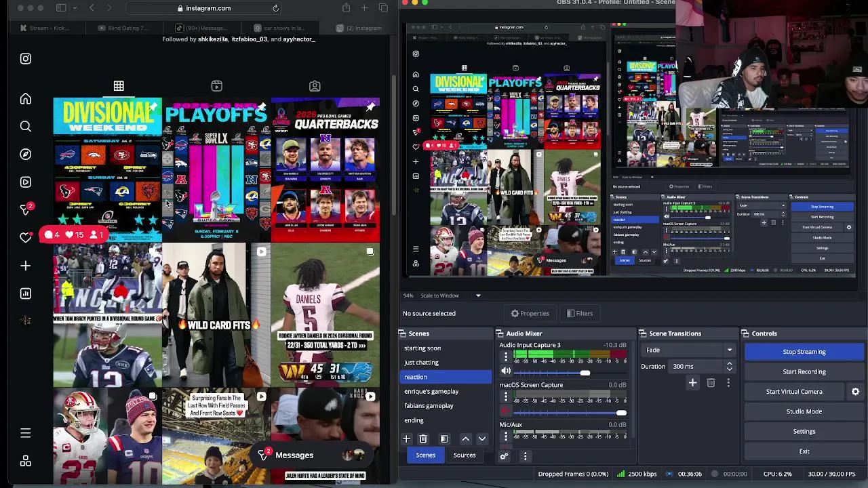Reload the instagram.com page in Safari
Screen dimensions: 868x488
[275, 8]
